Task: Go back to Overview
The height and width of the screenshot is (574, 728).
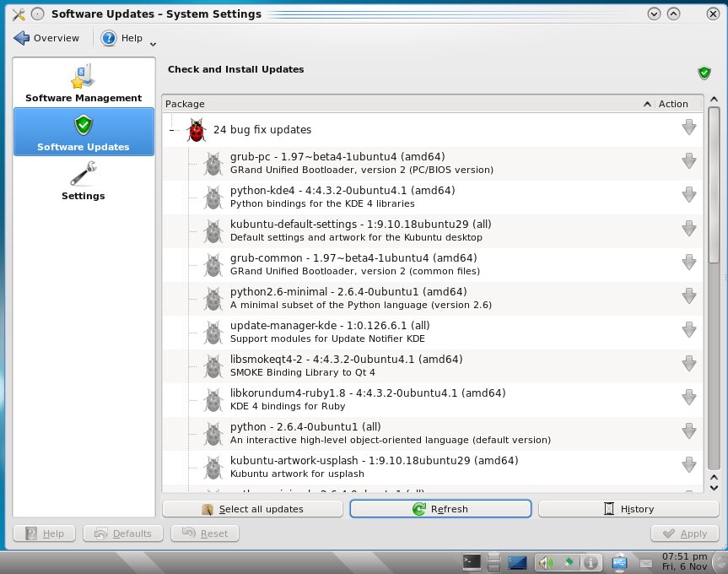Action: point(47,38)
